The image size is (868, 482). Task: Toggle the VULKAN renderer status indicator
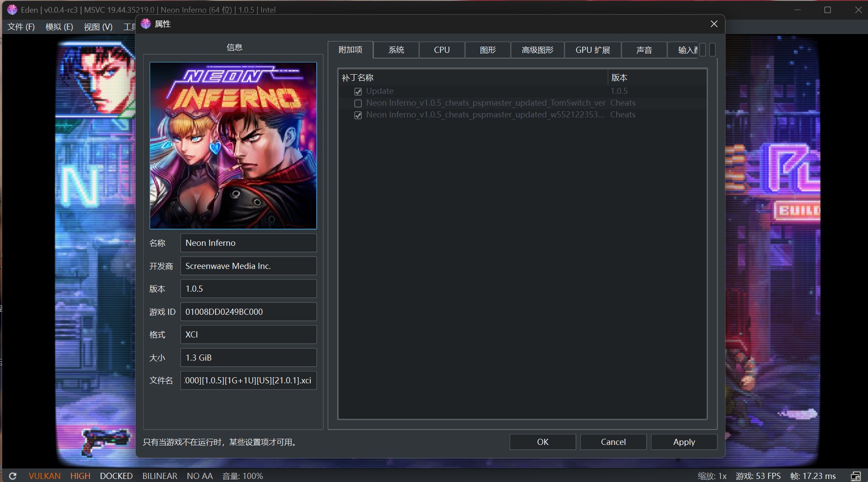pos(45,476)
